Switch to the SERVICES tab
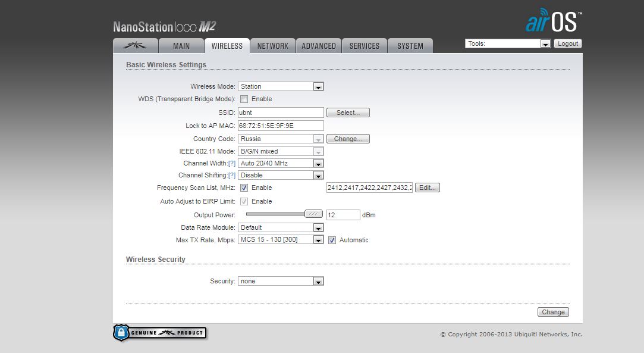Screen dimensions: 644x353 coord(365,46)
